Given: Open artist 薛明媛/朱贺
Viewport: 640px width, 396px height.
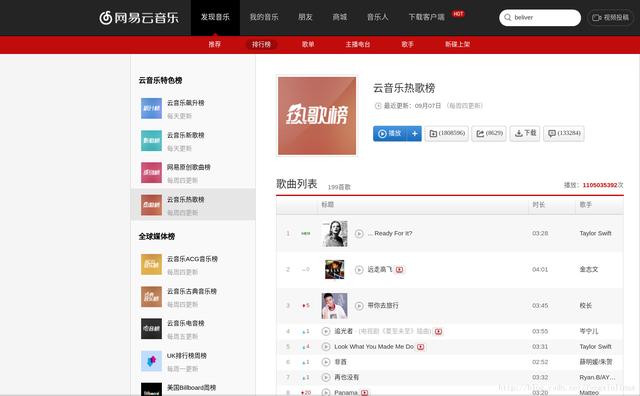Looking at the screenshot, I should click(596, 362).
